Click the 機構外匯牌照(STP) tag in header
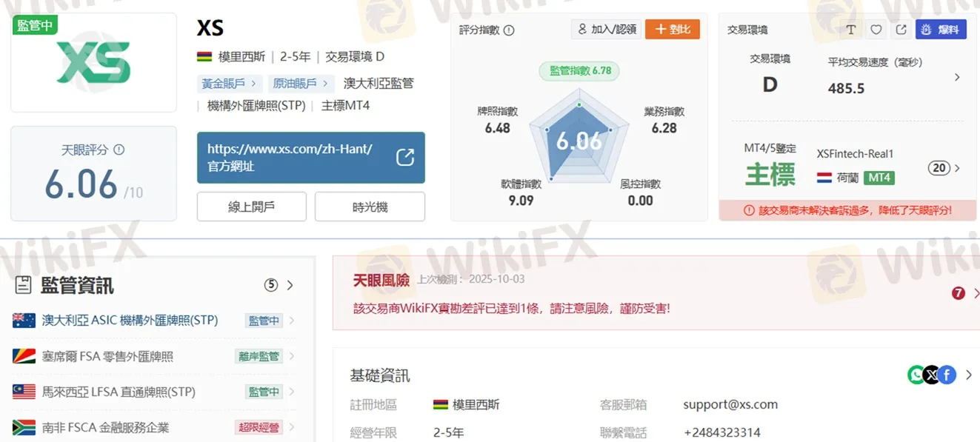 pos(256,106)
